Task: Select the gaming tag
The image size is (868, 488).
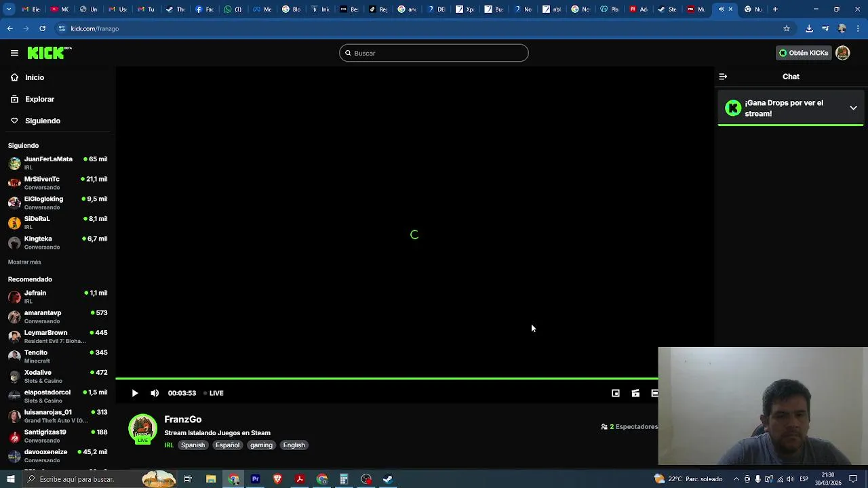Action: click(x=261, y=445)
